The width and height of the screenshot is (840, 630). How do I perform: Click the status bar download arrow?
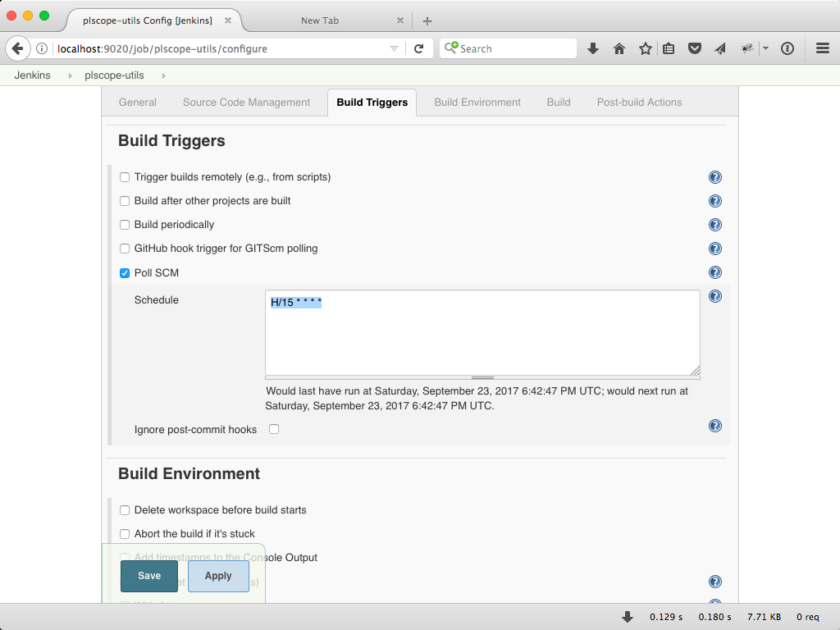point(628,617)
